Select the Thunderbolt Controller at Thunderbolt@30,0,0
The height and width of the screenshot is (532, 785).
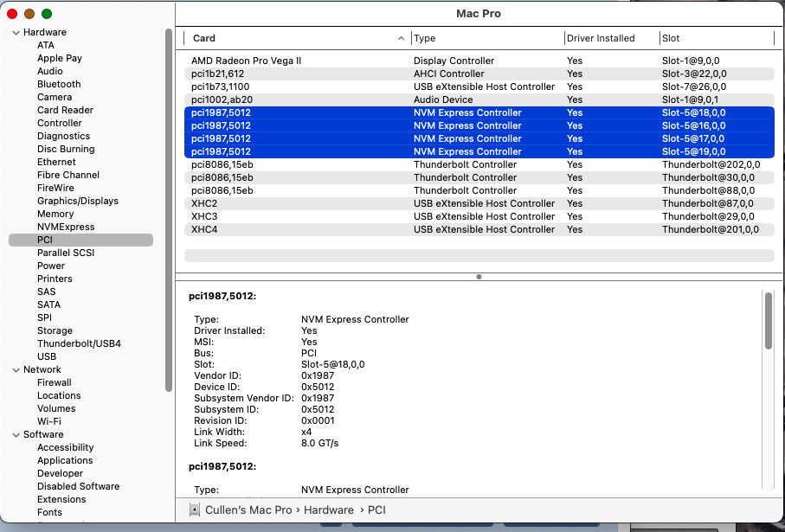click(x=479, y=178)
